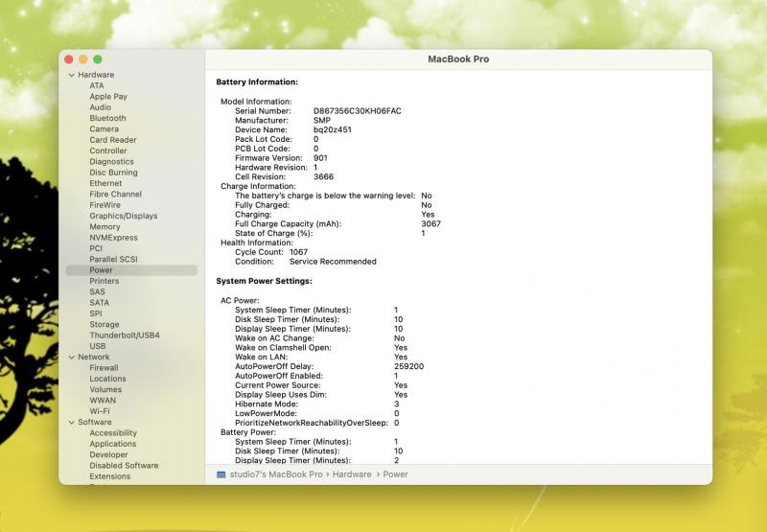767x532 pixels.
Task: Open the Audio hardware entry
Action: [x=101, y=107]
